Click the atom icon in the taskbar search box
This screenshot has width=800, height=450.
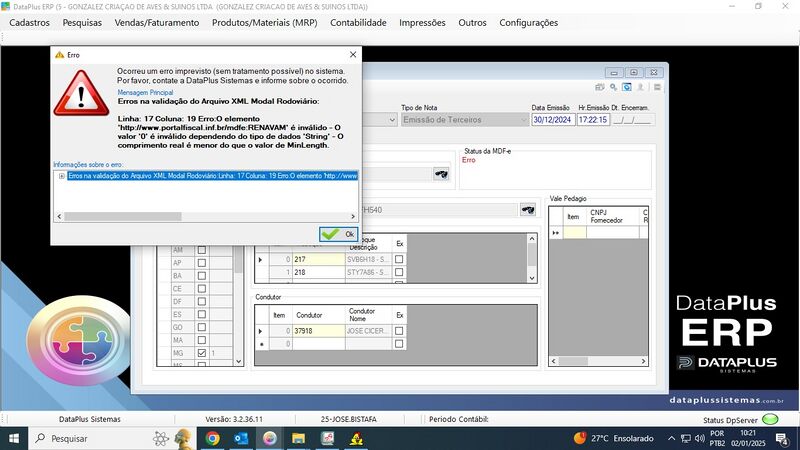pyautogui.click(x=161, y=438)
